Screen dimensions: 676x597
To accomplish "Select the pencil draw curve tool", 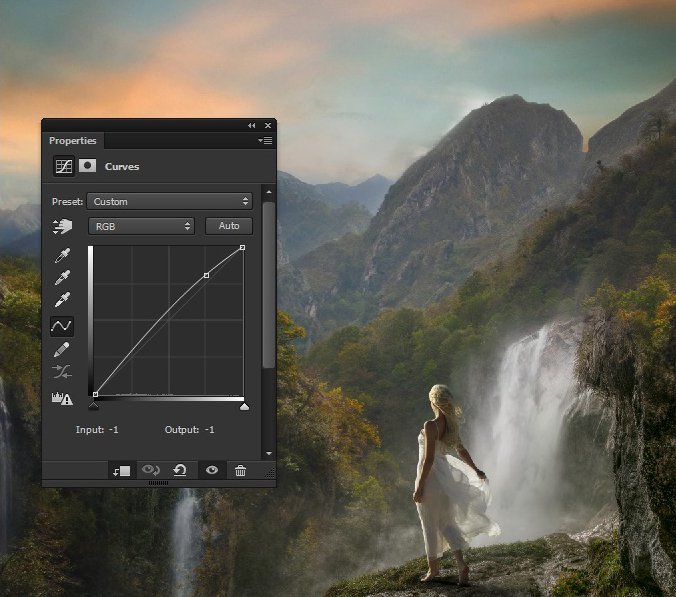I will [x=62, y=349].
